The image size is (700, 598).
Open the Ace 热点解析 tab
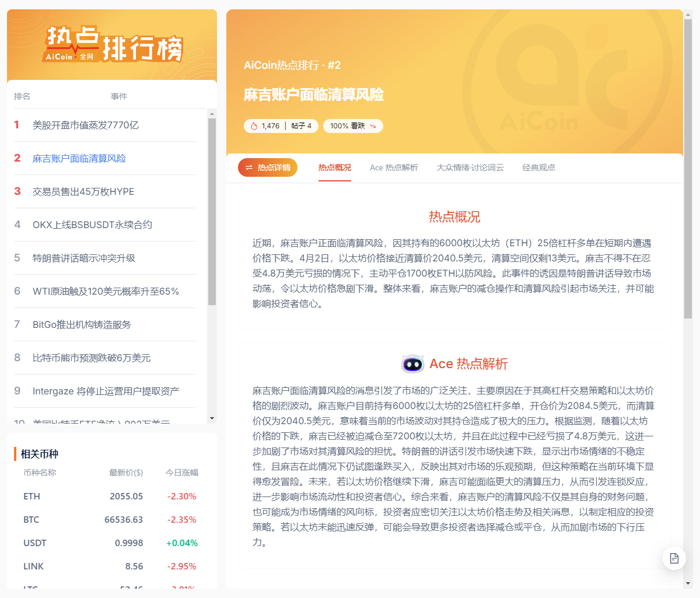pyautogui.click(x=394, y=167)
